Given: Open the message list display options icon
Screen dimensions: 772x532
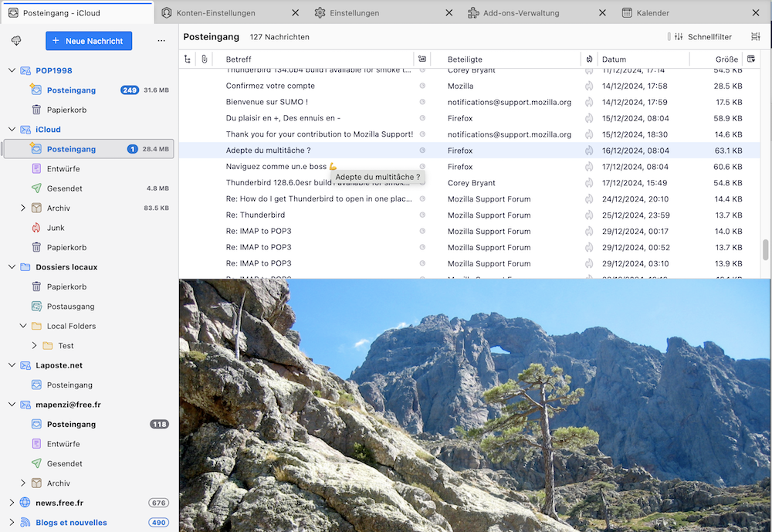Looking at the screenshot, I should point(755,37).
